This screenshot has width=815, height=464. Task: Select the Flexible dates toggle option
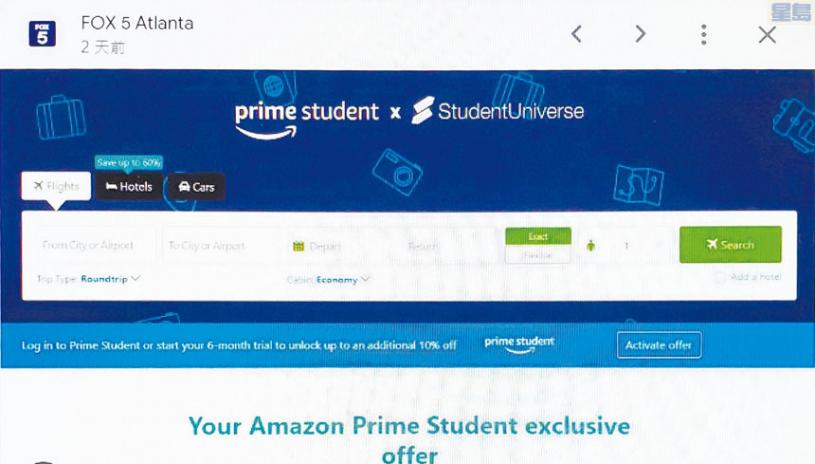click(538, 255)
